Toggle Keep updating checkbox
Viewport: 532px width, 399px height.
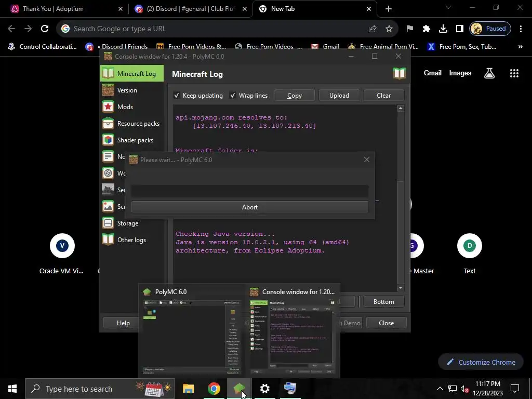pyautogui.click(x=177, y=96)
